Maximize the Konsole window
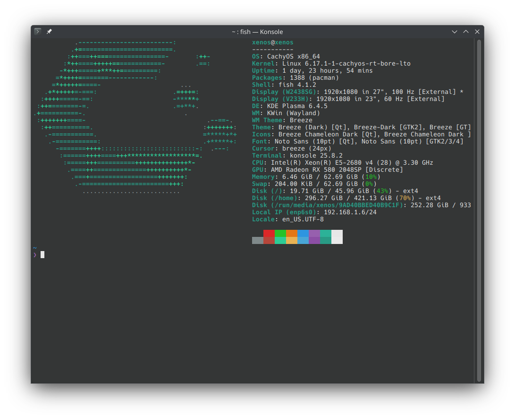This screenshot has width=515, height=420. (466, 32)
